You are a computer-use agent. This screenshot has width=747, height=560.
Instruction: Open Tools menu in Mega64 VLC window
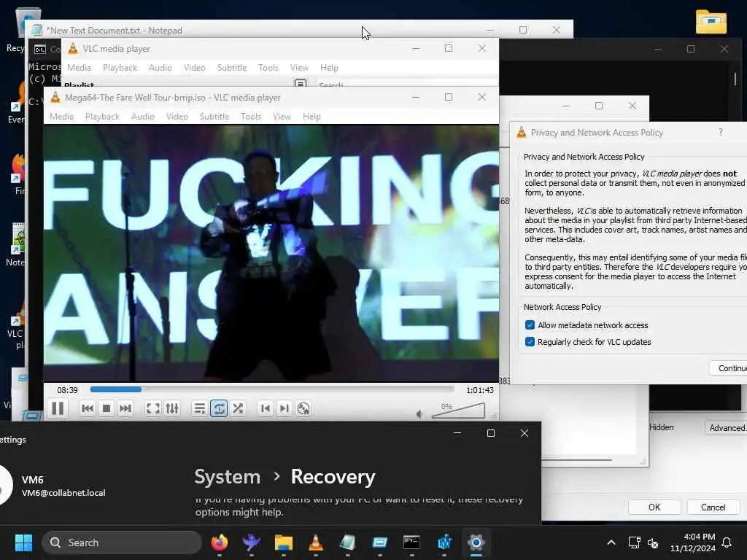tap(251, 117)
